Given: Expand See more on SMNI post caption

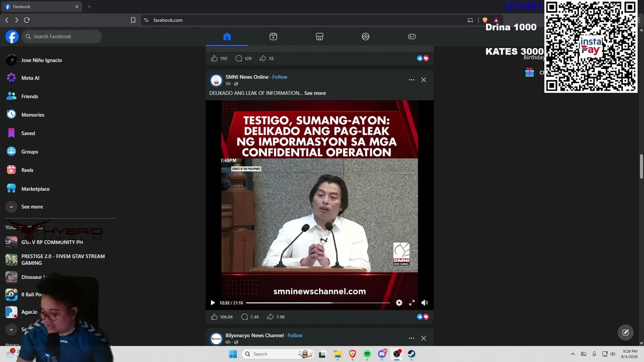Looking at the screenshot, I should coord(315,93).
